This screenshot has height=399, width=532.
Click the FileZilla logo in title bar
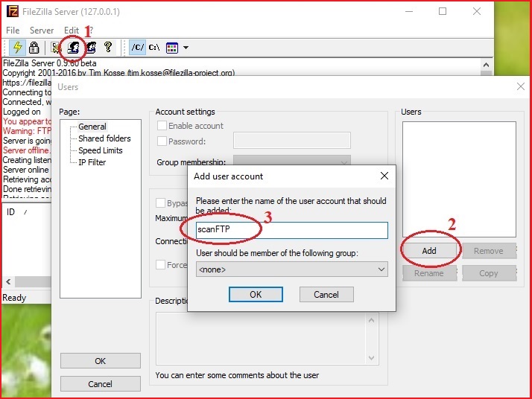(x=13, y=11)
